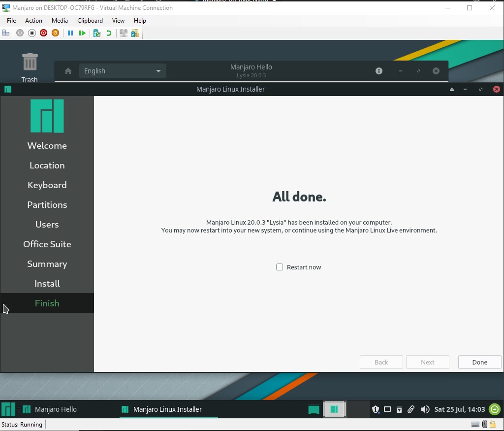The height and width of the screenshot is (431, 504).
Task: Click the Done button
Action: point(479,362)
